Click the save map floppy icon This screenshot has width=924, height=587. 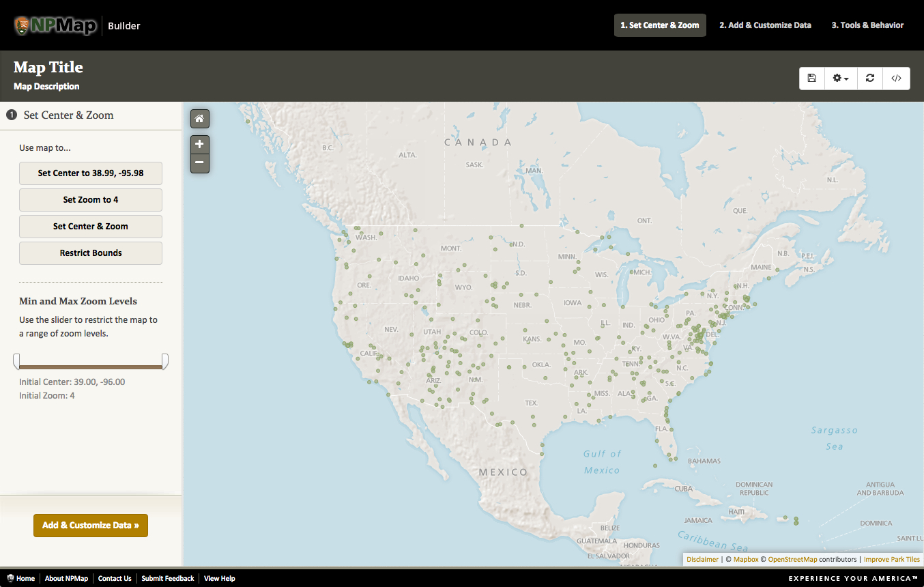(812, 78)
